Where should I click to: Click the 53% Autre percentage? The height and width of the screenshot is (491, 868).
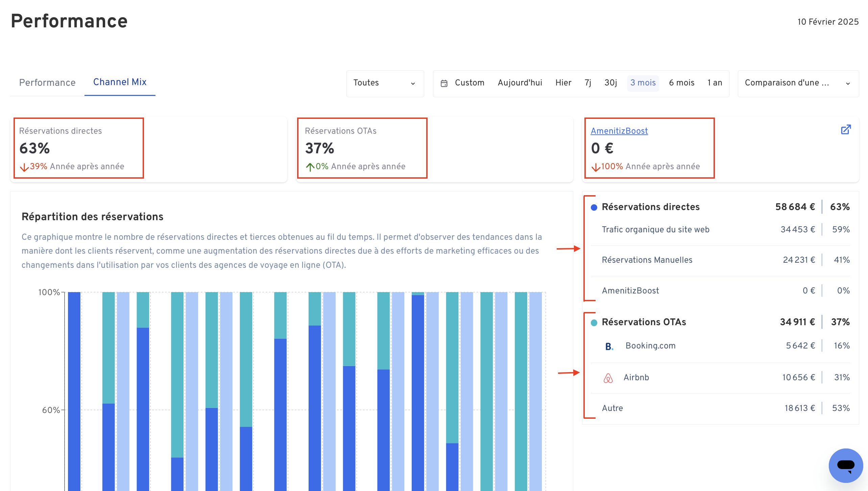coord(841,408)
